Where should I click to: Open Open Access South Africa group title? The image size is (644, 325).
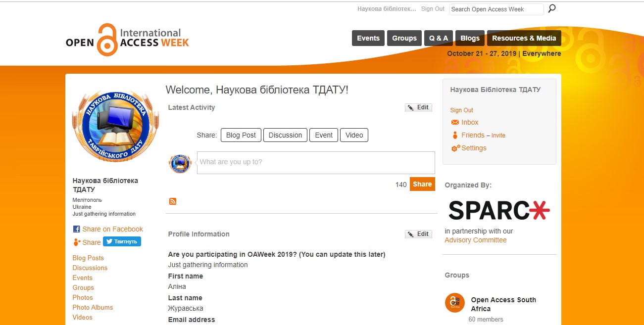coord(503,304)
